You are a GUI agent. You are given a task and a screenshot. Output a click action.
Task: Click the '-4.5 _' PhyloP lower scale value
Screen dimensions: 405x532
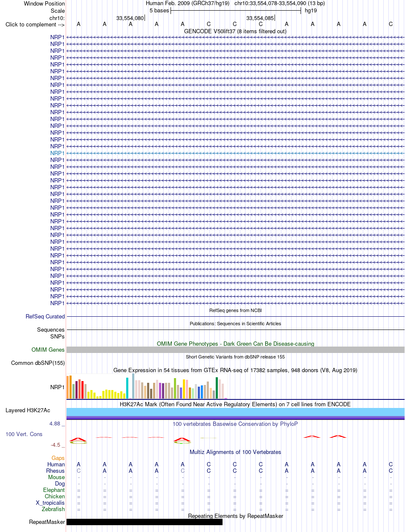pyautogui.click(x=58, y=445)
